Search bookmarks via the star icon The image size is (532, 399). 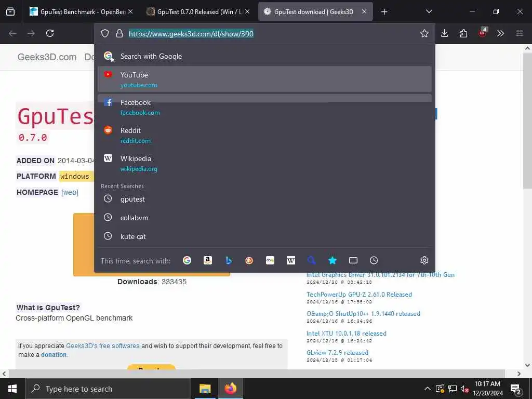click(332, 260)
